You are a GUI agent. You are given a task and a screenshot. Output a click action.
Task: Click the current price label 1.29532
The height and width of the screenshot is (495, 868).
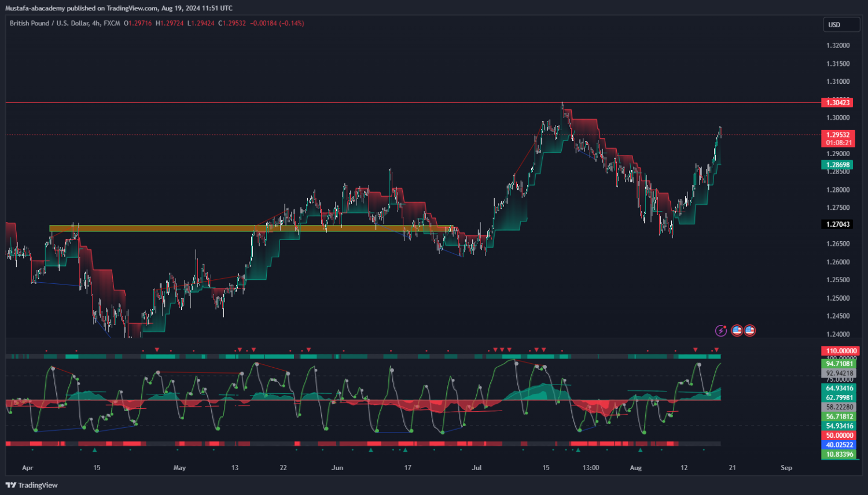(838, 135)
